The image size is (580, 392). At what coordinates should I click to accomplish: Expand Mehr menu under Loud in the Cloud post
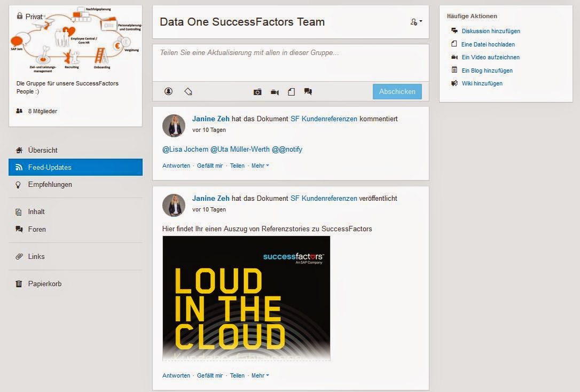click(260, 375)
